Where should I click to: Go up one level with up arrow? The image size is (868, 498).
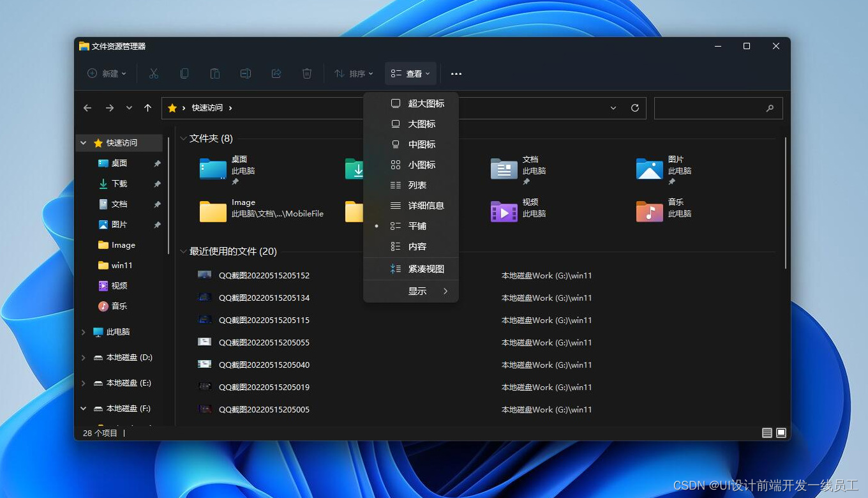(147, 108)
